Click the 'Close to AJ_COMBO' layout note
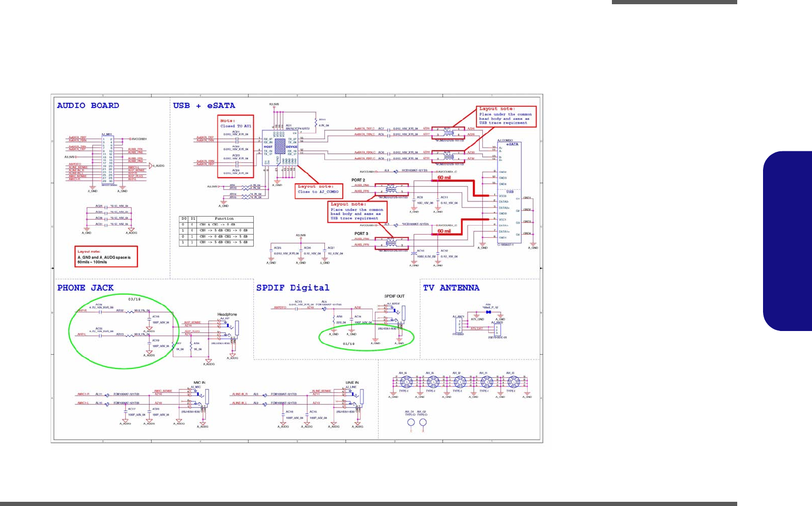 click(319, 190)
